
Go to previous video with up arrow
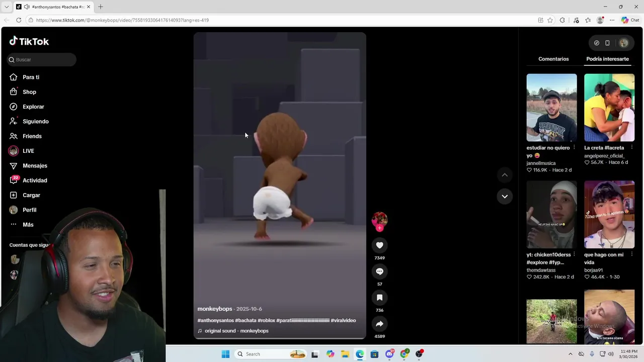[x=505, y=175]
